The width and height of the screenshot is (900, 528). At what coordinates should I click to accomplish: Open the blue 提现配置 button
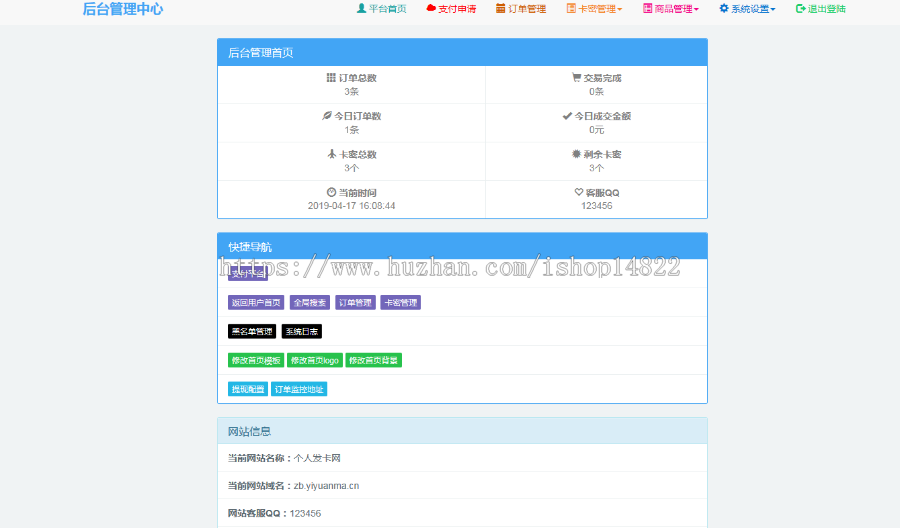pyautogui.click(x=248, y=389)
